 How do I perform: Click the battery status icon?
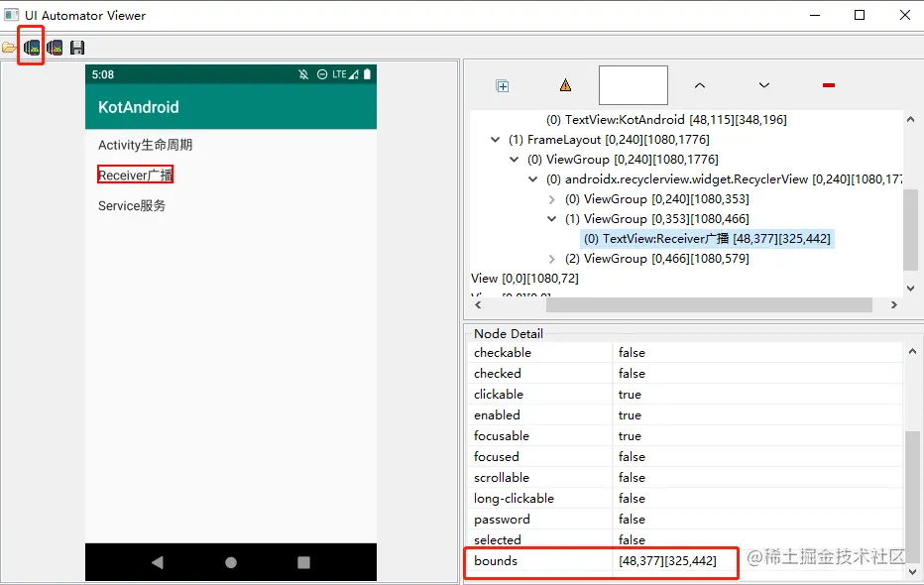point(367,74)
